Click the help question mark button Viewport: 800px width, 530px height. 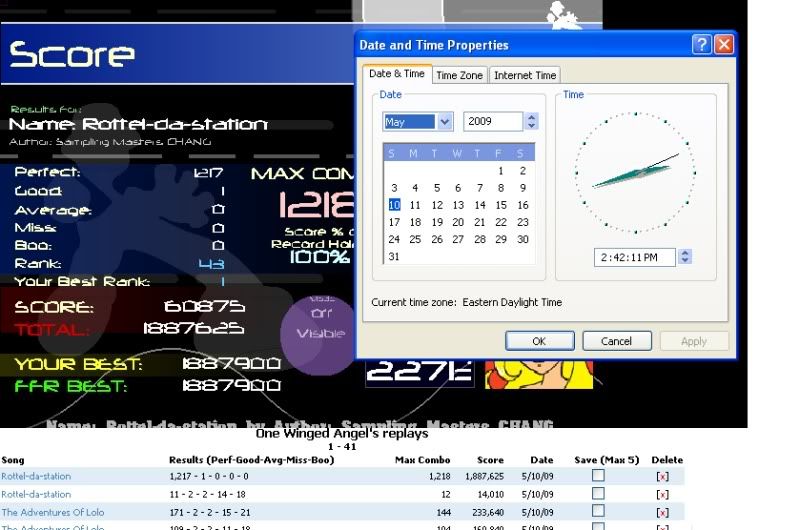coord(702,45)
